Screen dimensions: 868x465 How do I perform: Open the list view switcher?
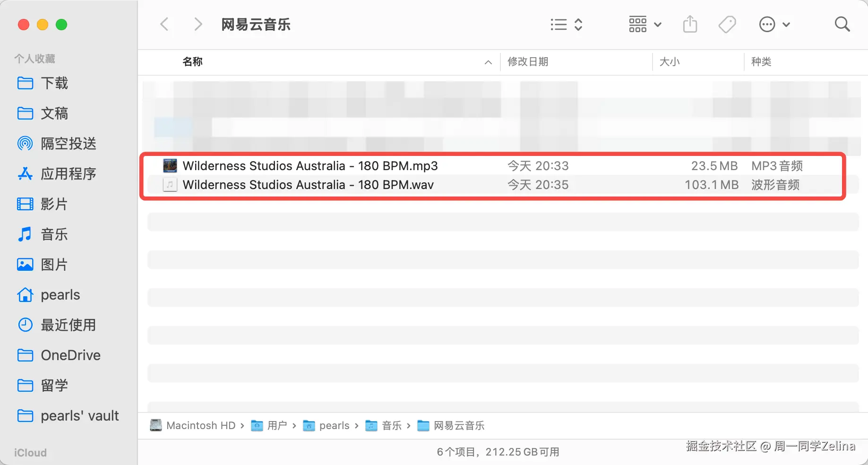(567, 25)
